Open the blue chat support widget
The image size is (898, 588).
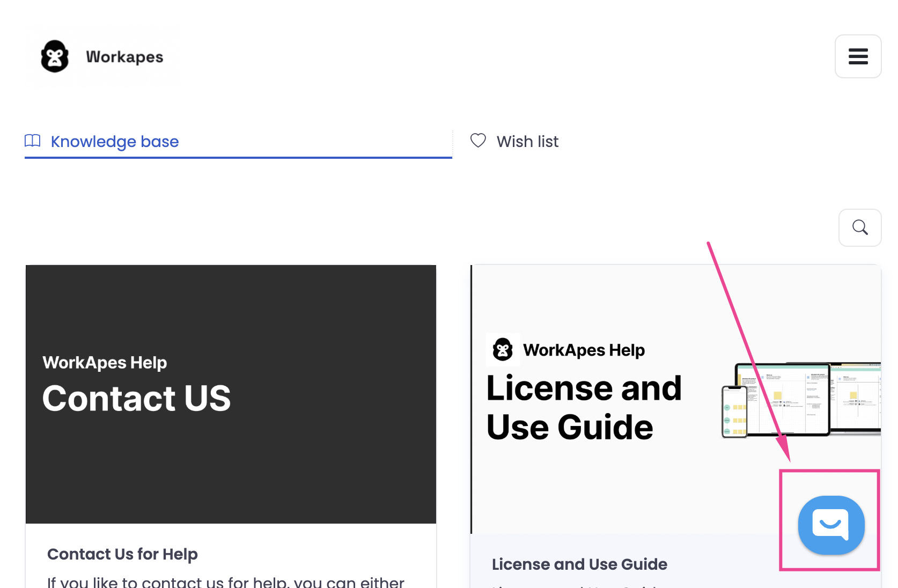click(x=831, y=525)
